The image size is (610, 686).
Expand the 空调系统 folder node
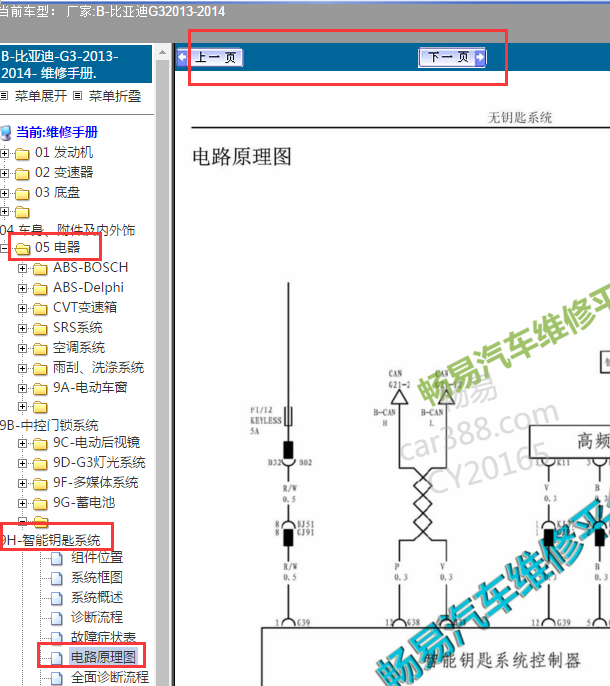[22, 348]
